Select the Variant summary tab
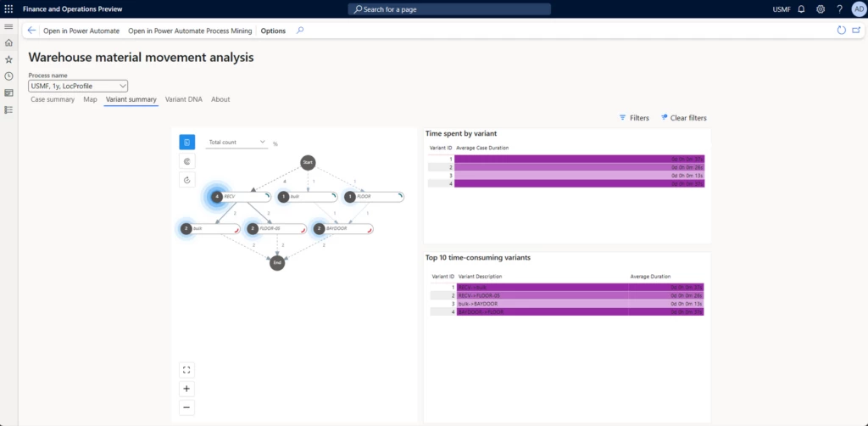Viewport: 868px width, 426px height. coord(131,100)
